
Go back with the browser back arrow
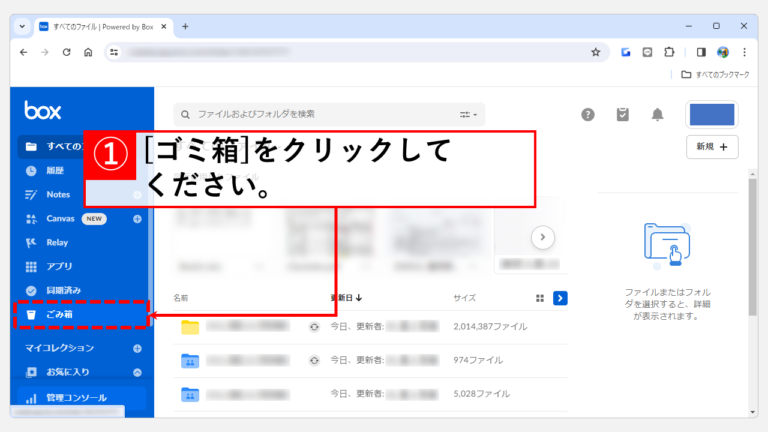point(24,52)
